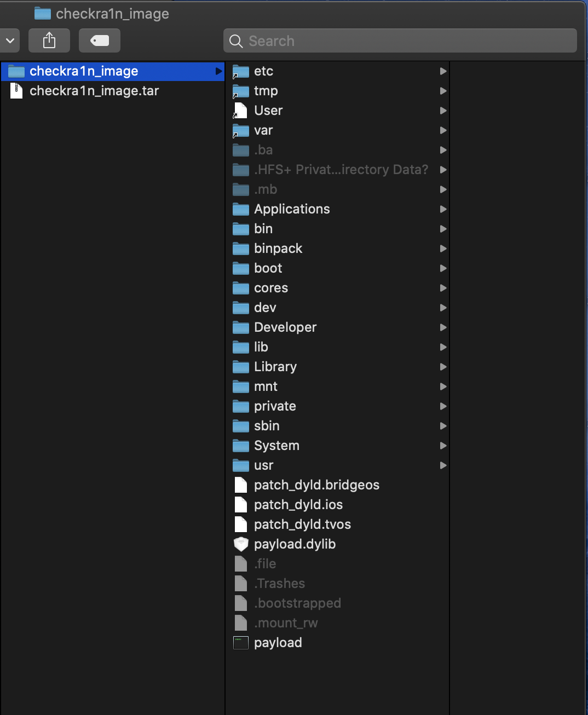Click the etc alias folder icon
Screen dimensions: 588x715
241,71
